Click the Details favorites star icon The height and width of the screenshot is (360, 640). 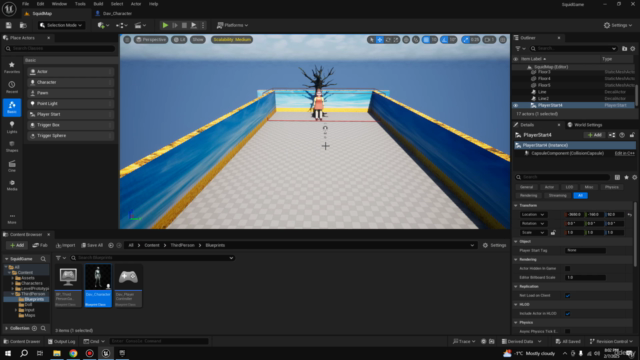(626, 177)
